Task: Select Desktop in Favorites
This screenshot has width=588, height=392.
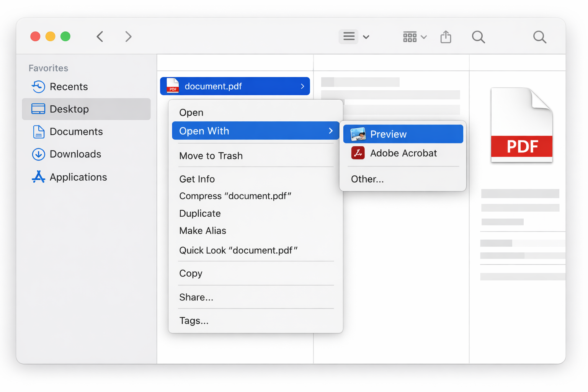Action: [x=86, y=109]
